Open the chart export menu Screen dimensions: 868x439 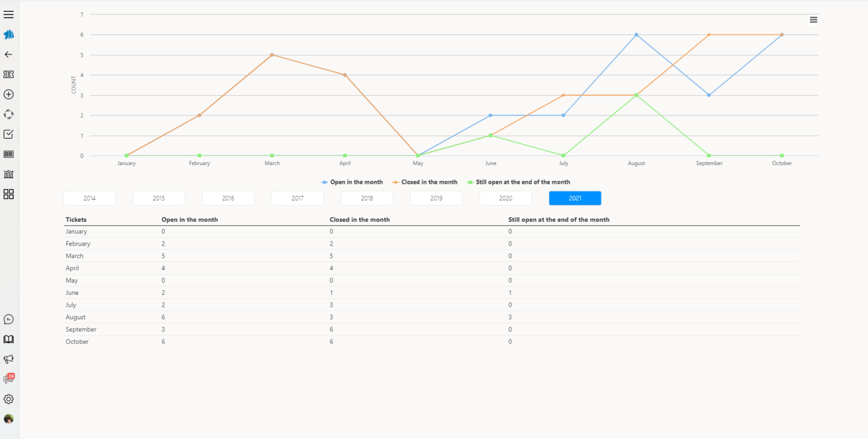click(813, 19)
